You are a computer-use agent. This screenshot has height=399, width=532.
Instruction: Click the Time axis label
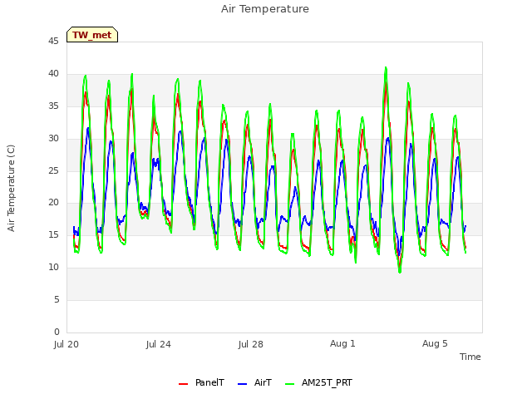[x=470, y=357]
